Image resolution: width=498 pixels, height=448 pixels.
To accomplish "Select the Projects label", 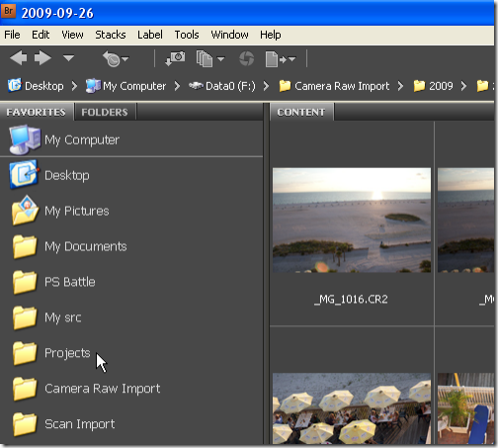I will coord(67,353).
